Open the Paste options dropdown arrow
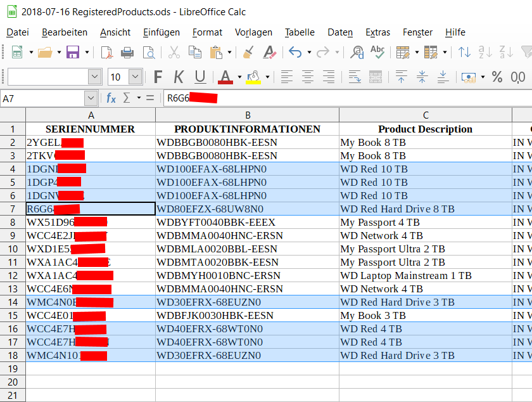532x402 pixels. coord(230,53)
